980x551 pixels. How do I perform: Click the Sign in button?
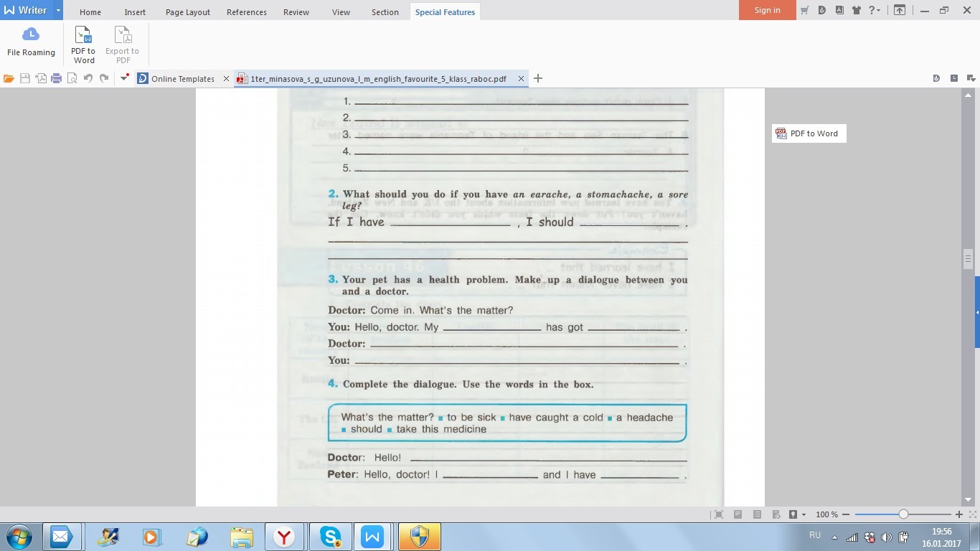coord(767,10)
